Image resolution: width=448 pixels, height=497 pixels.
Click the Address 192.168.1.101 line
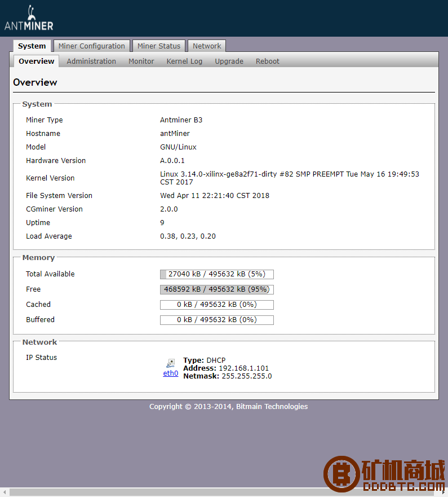coord(226,368)
